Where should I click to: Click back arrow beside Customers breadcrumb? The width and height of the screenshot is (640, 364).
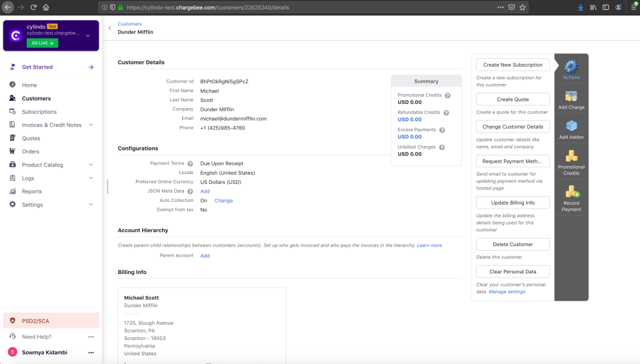coord(110,27)
